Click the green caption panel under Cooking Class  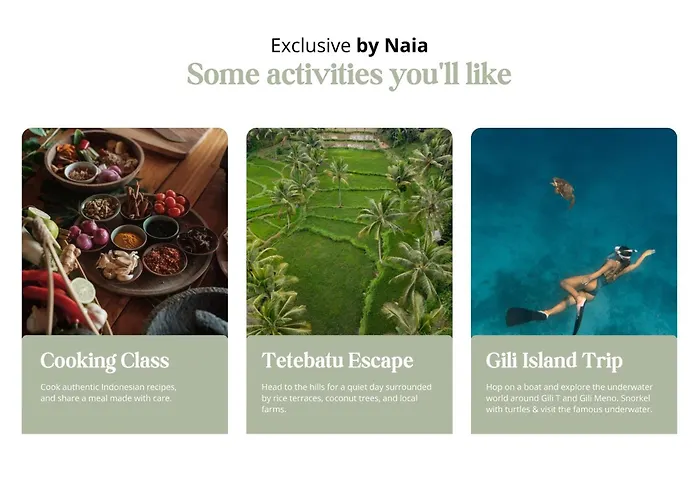(125, 384)
